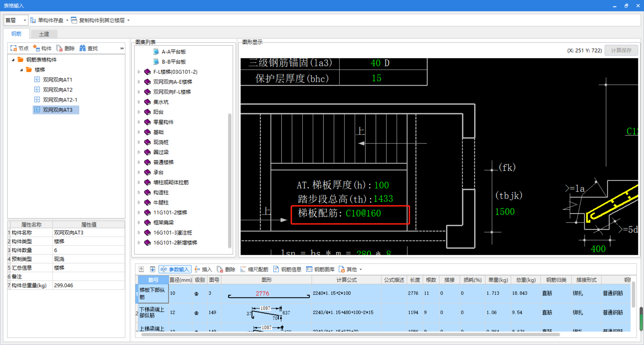Expand 双网双向A-E楼梯 atlas group
Image resolution: width=644 pixels, height=345 pixels.
click(x=139, y=82)
